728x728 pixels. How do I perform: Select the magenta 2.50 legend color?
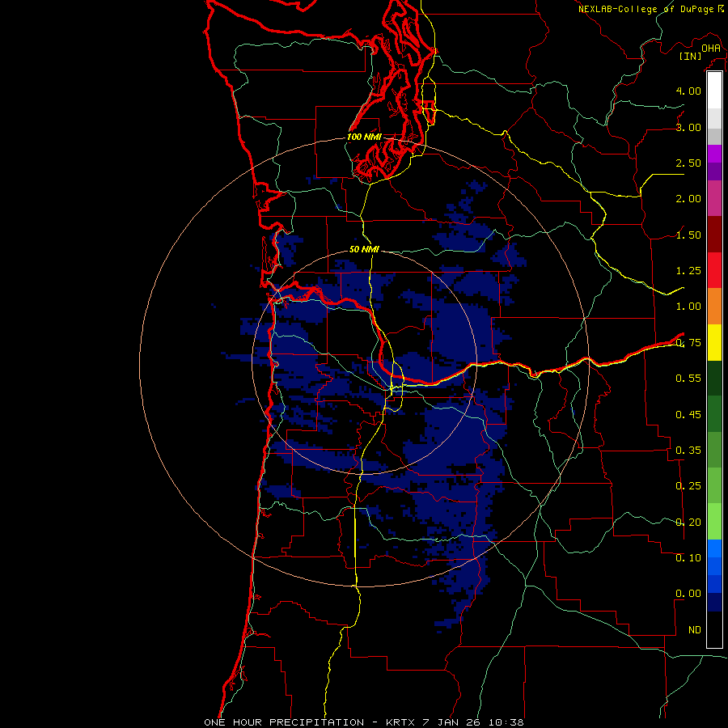pos(714,154)
